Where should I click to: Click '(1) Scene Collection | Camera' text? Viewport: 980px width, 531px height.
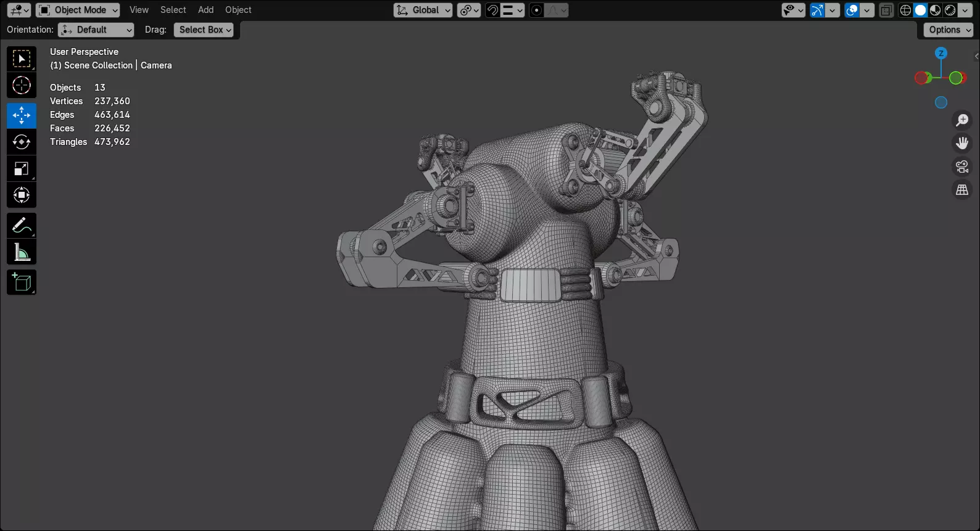click(x=111, y=65)
